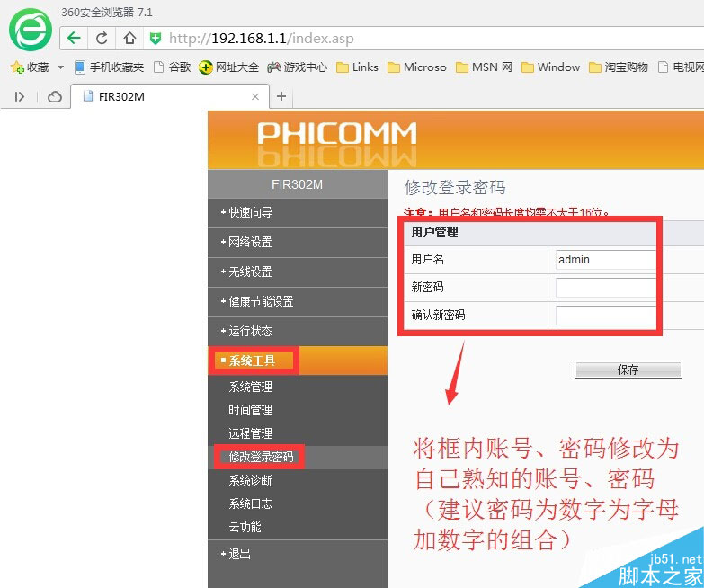Open 系统管理 submenu item

tap(250, 387)
